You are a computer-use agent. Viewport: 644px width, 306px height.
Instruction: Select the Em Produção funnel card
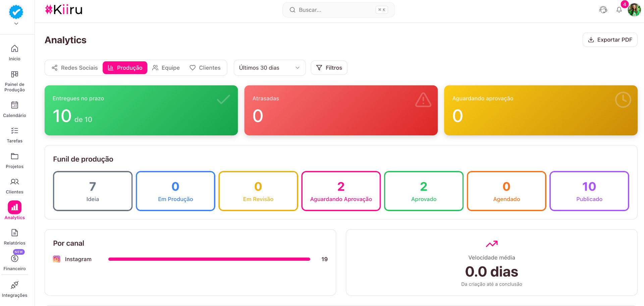coord(175,191)
